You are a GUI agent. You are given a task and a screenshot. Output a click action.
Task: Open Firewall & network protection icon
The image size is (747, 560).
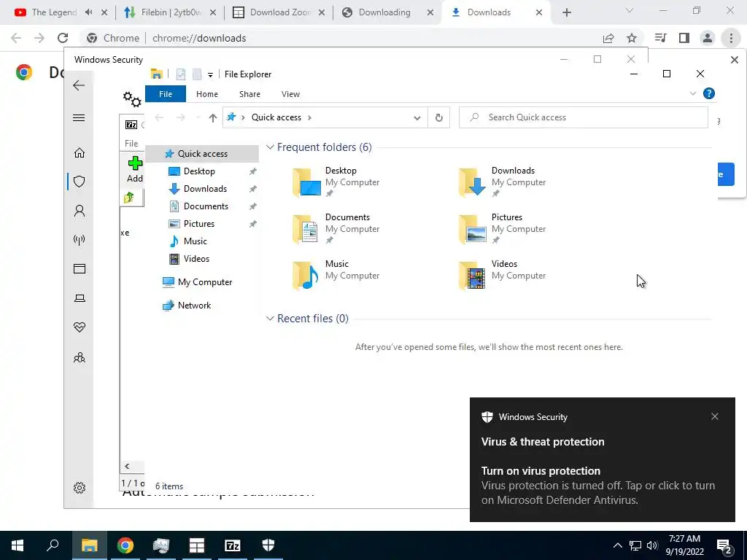[79, 239]
